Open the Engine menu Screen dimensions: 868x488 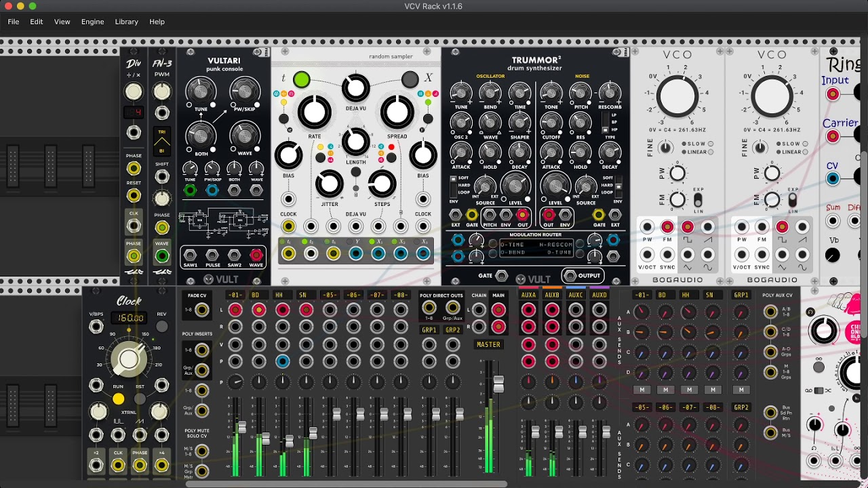pos(93,22)
